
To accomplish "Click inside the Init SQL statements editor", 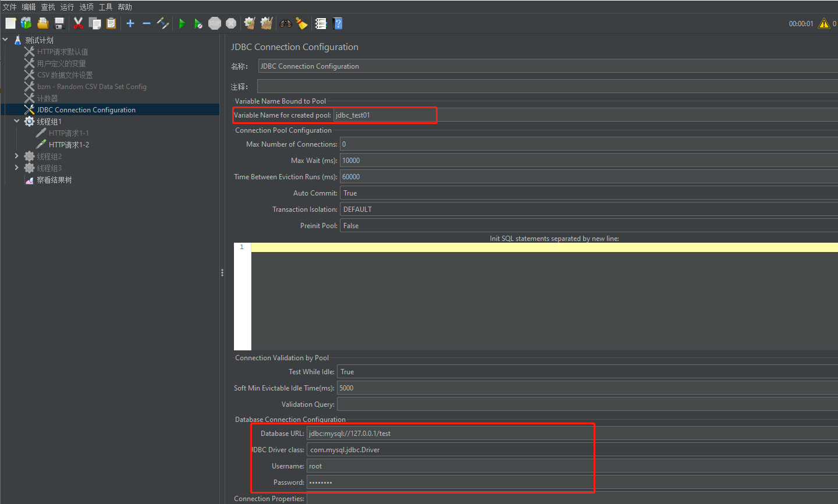I will click(545, 297).
